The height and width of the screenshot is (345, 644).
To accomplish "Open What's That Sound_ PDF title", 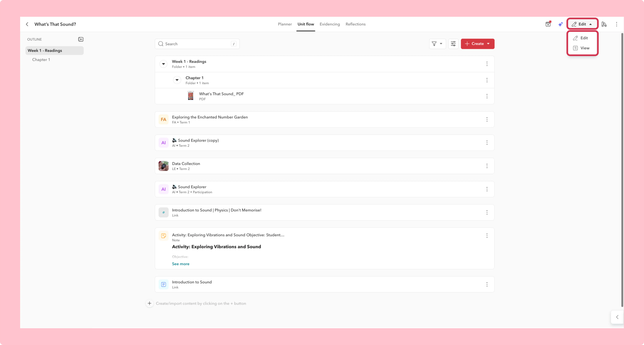I will point(221,94).
